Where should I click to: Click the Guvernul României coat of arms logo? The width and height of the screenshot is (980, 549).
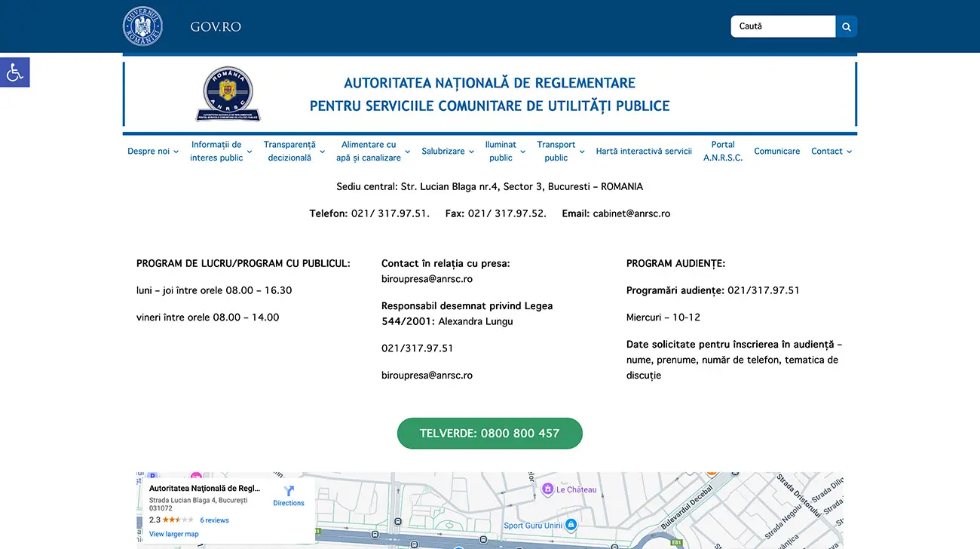142,26
